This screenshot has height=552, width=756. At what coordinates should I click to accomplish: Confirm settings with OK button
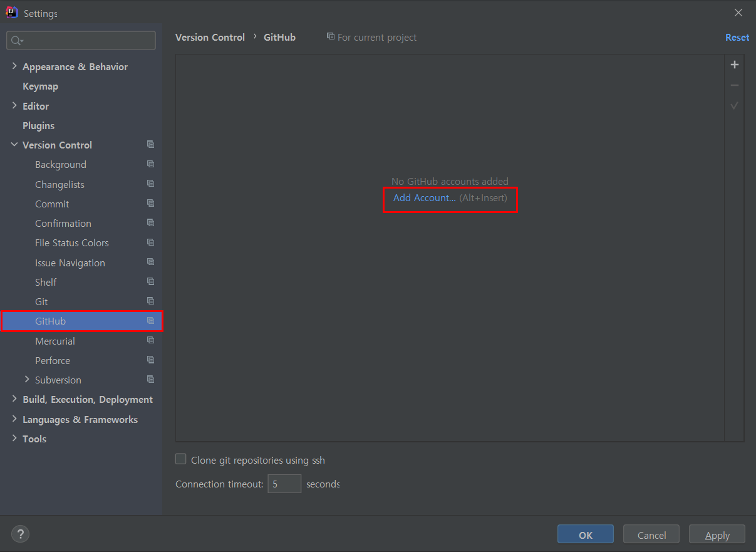point(586,534)
